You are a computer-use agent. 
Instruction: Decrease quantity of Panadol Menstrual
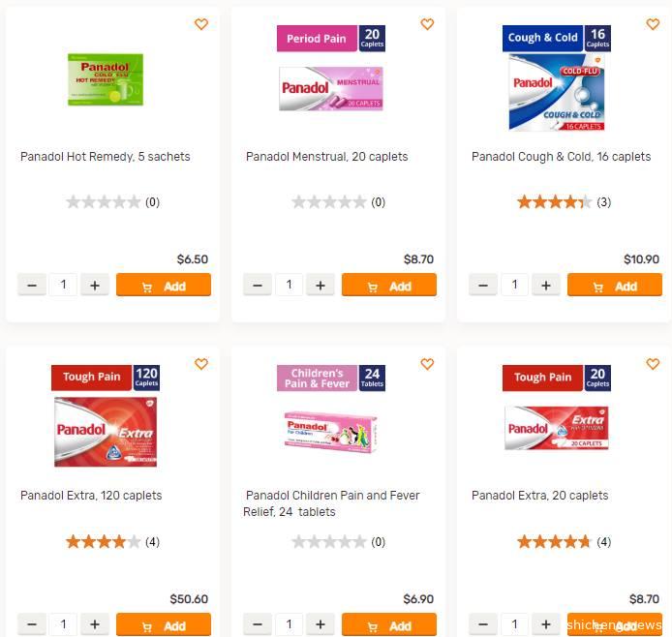[x=258, y=286]
